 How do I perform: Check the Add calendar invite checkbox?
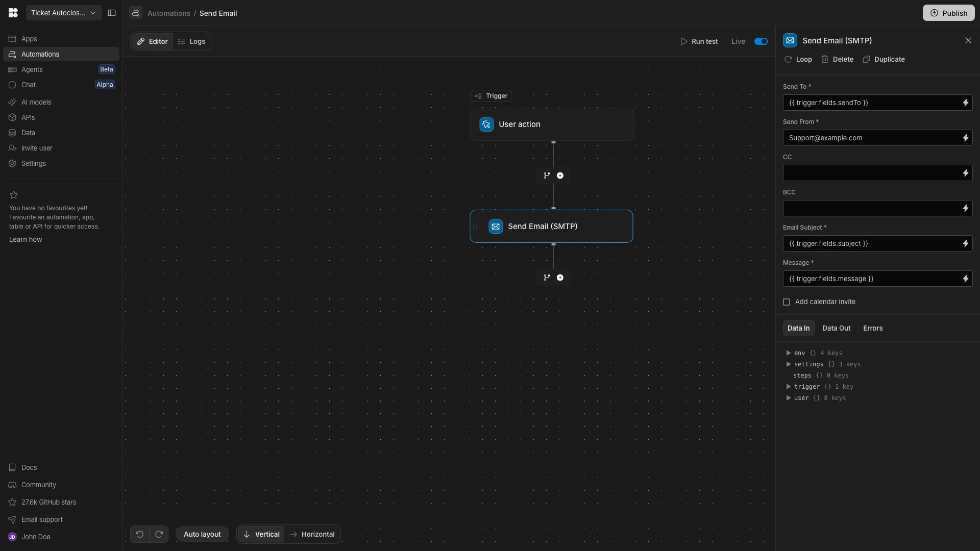787,302
